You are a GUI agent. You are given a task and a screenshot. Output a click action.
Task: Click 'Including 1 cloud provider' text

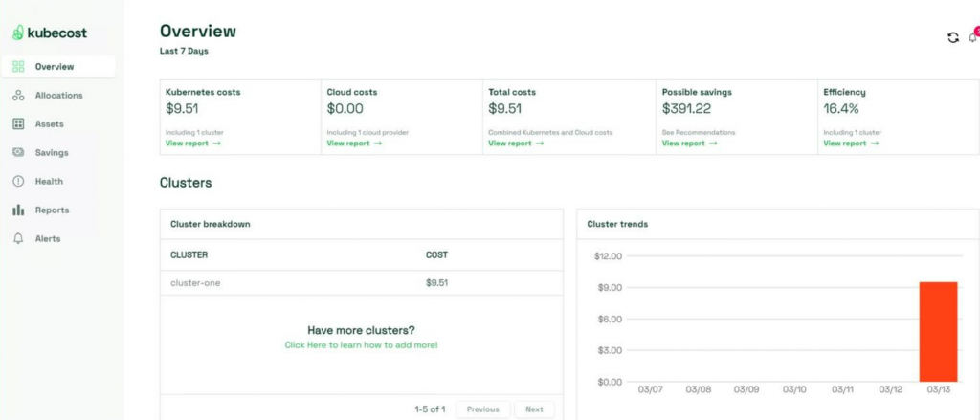[368, 132]
